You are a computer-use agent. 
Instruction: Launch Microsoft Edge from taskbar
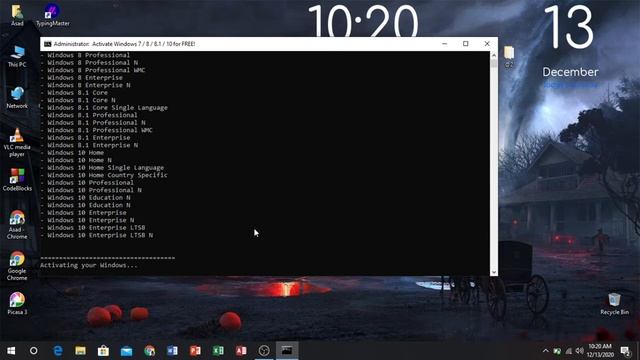[58, 351]
